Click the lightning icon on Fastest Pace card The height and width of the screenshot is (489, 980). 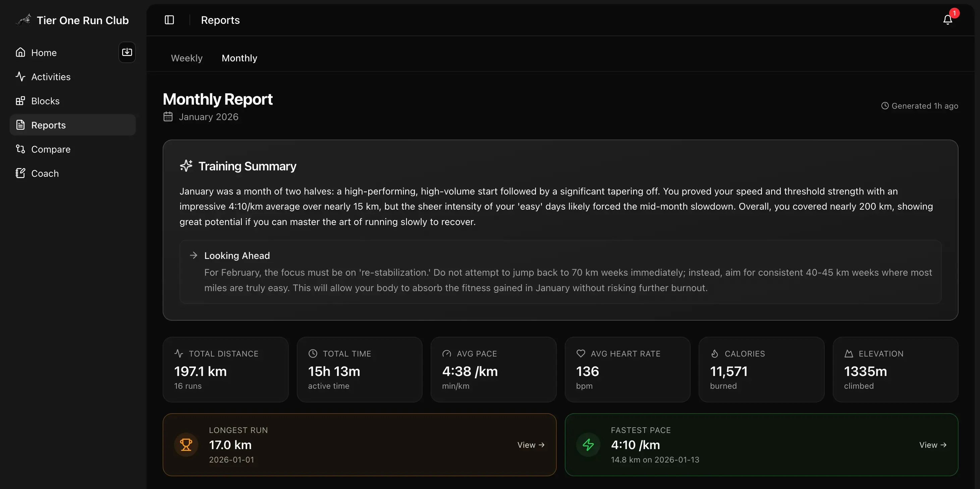click(x=588, y=444)
